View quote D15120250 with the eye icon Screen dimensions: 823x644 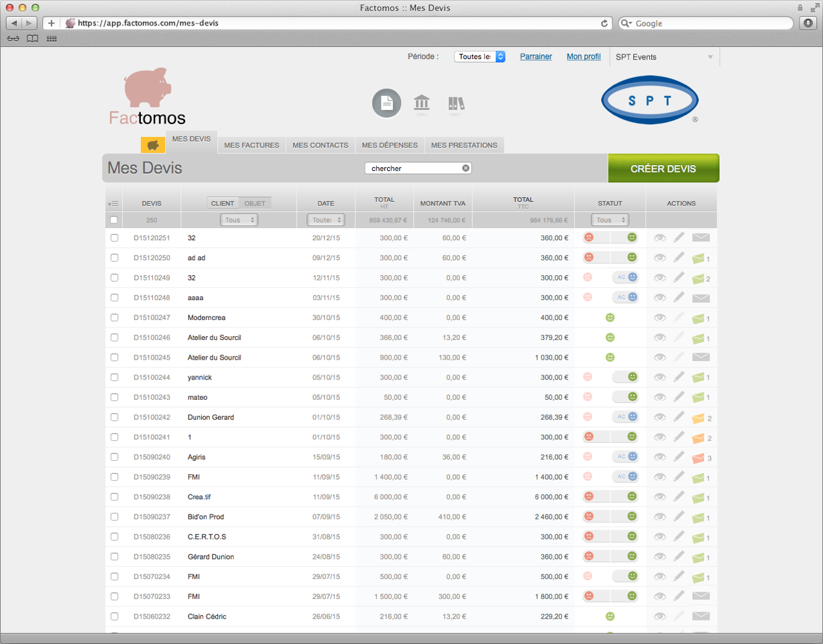[x=660, y=258]
